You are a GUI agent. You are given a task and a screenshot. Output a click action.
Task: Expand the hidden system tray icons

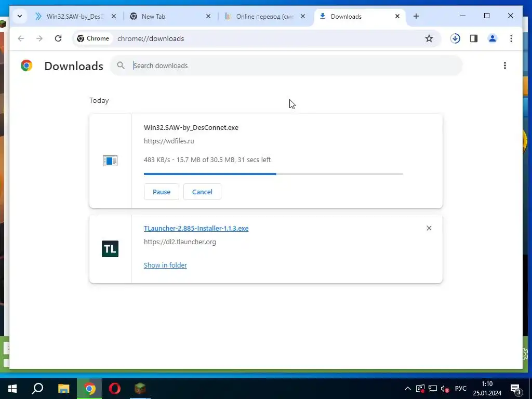coord(407,389)
